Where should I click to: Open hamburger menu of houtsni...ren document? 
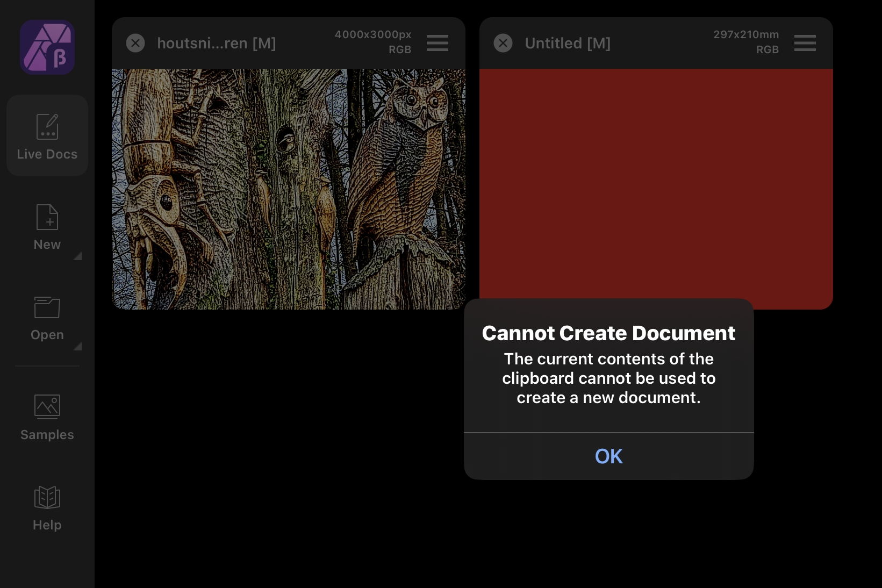[x=438, y=43]
